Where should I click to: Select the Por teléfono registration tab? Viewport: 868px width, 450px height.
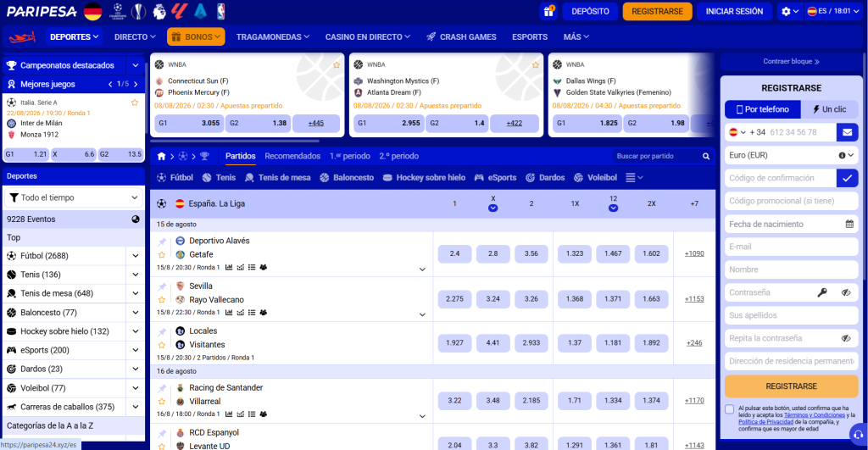762,109
